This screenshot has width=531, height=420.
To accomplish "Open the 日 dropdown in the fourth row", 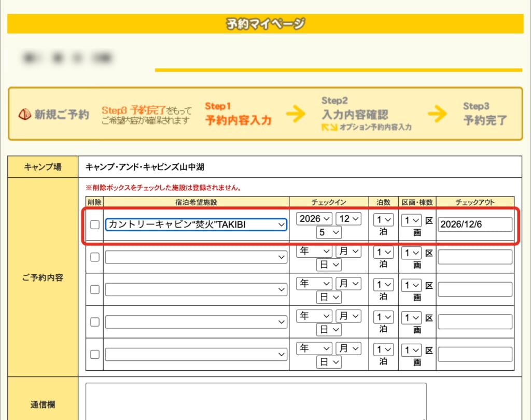I will [329, 330].
